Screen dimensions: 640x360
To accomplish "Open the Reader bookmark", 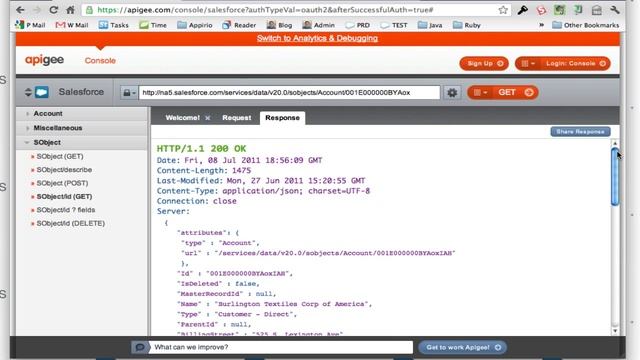I will 239,25.
